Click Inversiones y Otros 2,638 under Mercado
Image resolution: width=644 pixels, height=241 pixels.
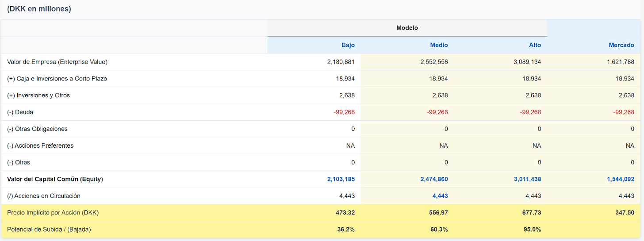point(626,96)
